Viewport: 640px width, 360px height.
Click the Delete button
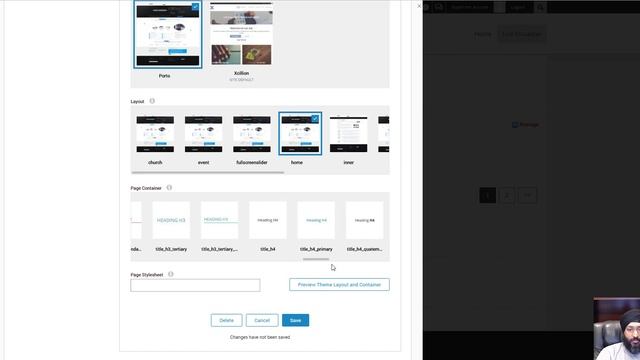click(x=227, y=320)
